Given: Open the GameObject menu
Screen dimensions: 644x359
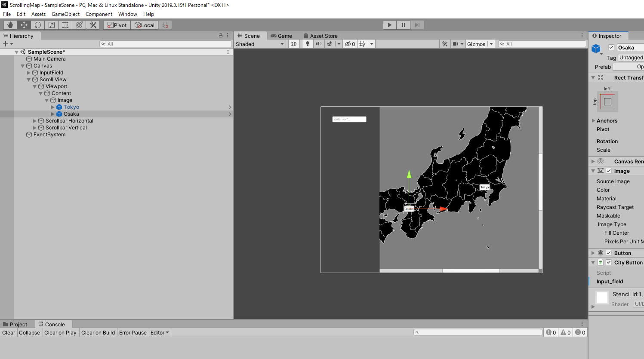Looking at the screenshot, I should click(x=65, y=14).
